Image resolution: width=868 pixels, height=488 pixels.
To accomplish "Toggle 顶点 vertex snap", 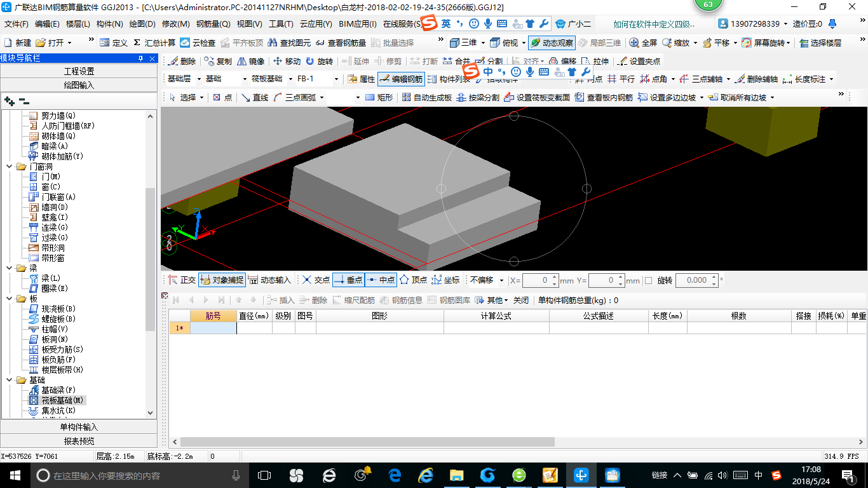I will point(413,280).
